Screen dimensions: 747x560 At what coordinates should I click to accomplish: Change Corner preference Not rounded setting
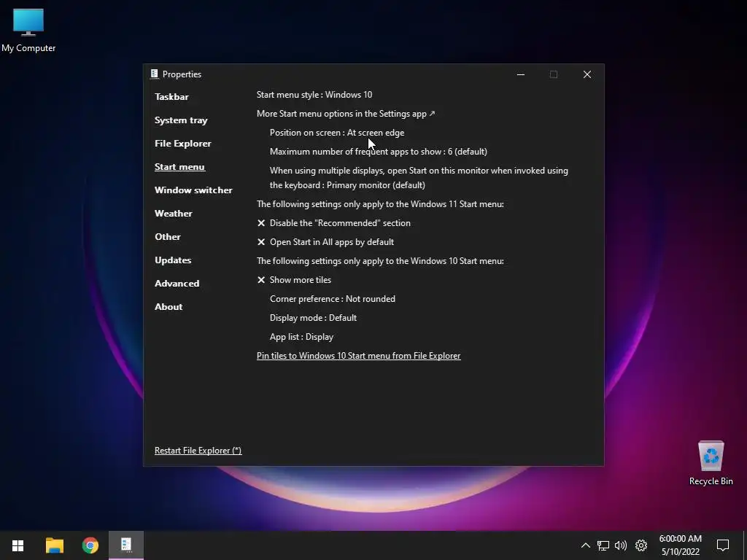tap(333, 299)
